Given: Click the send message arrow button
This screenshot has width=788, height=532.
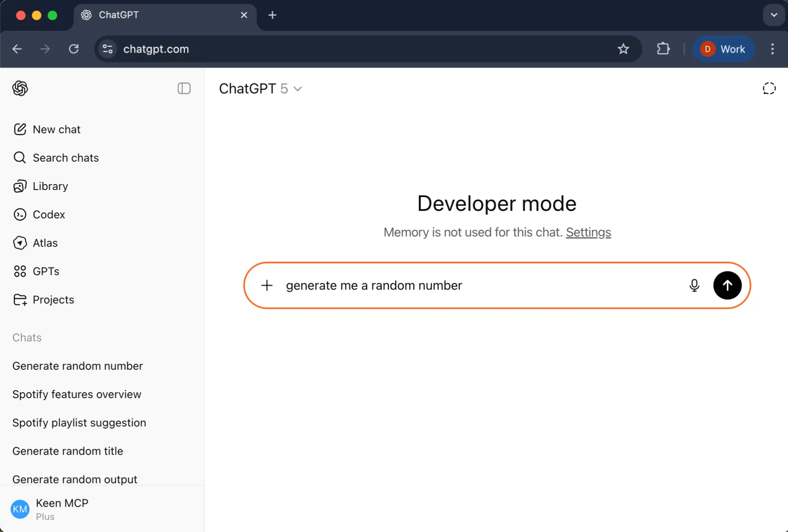Looking at the screenshot, I should pos(727,285).
